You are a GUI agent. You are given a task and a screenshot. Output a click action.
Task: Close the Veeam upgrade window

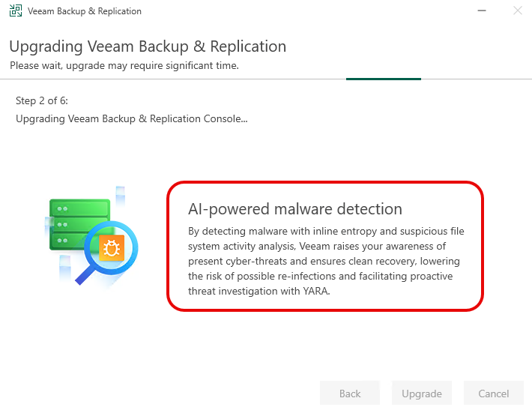tap(517, 11)
